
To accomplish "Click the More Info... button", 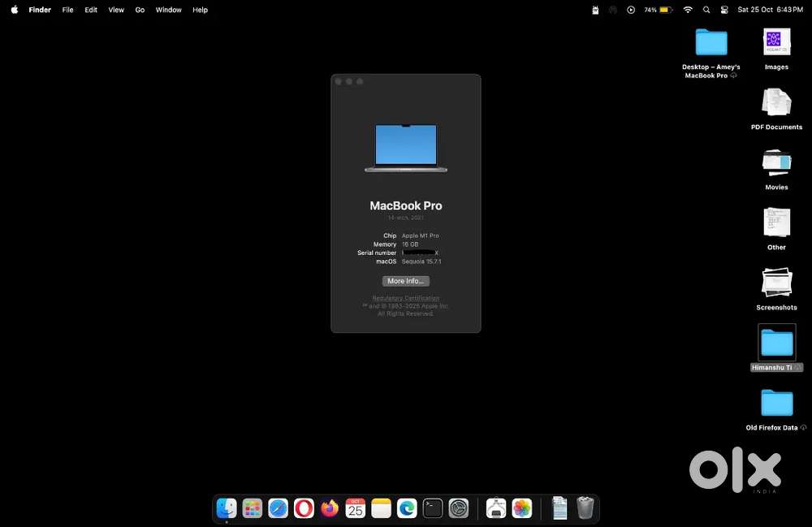I will pos(405,281).
